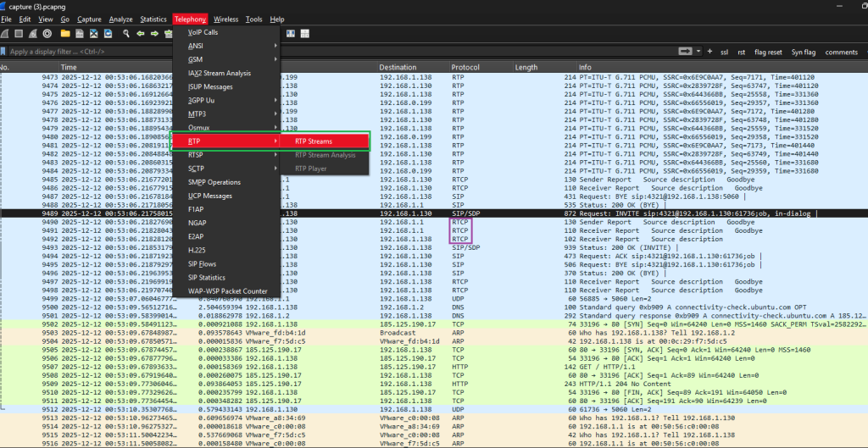Select packet 9507 GET / HTTP/1.1 row
Screen dimensions: 868x448
[434, 367]
